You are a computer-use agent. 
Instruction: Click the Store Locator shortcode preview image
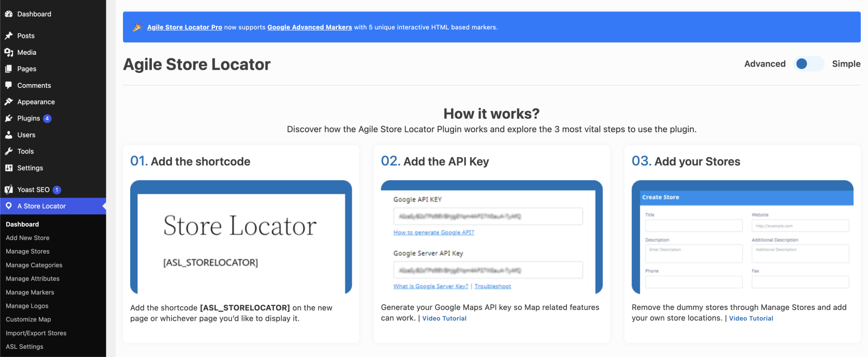241,237
